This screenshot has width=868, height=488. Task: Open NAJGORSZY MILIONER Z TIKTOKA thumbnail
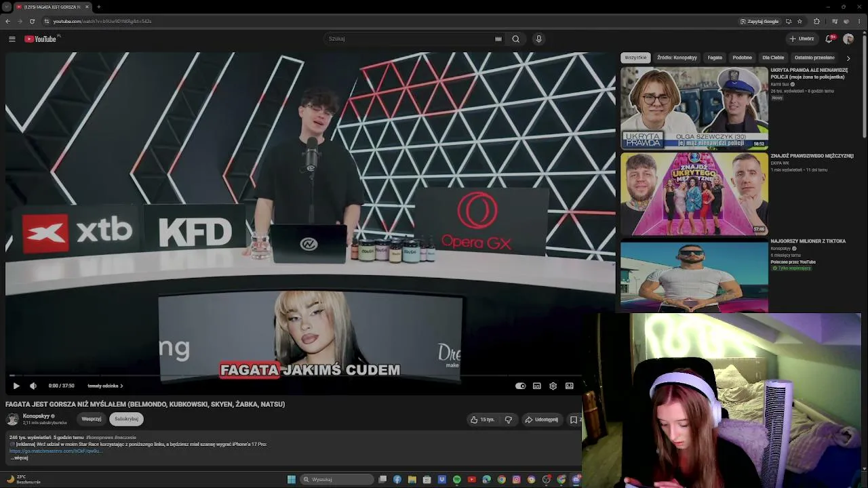pyautogui.click(x=694, y=276)
